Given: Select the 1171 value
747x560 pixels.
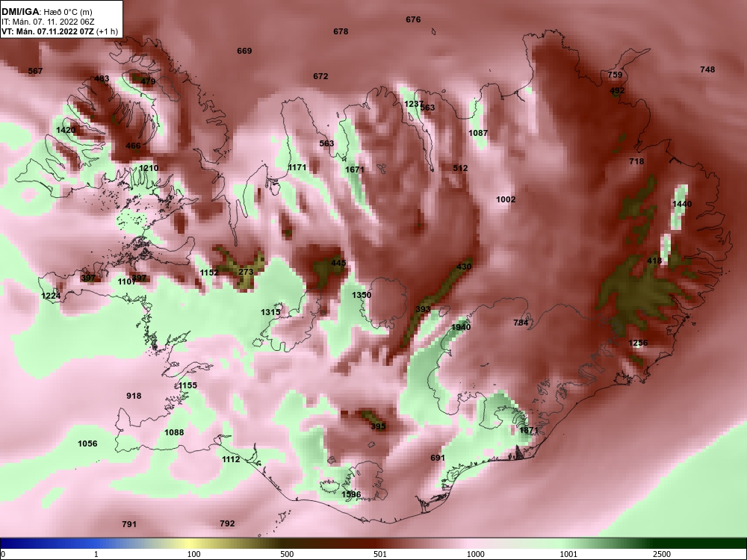Looking at the screenshot, I should coord(297,167).
